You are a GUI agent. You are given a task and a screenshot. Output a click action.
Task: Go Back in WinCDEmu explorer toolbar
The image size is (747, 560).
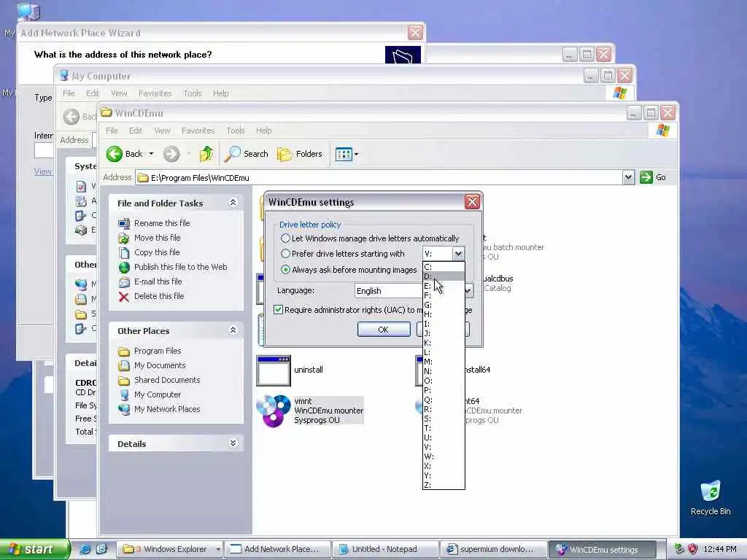pos(124,154)
